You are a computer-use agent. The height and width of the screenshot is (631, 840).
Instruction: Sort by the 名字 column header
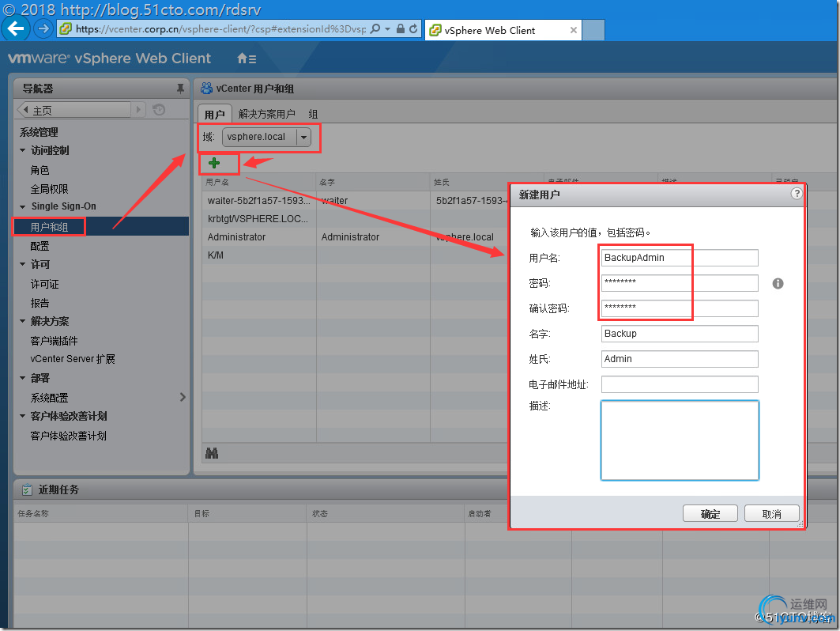click(373, 183)
